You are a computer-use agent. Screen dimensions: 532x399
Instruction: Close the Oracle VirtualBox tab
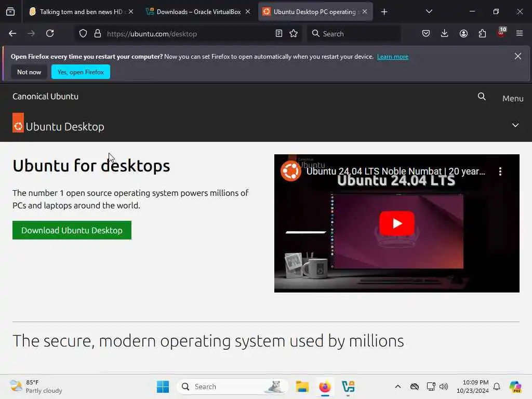point(248,11)
